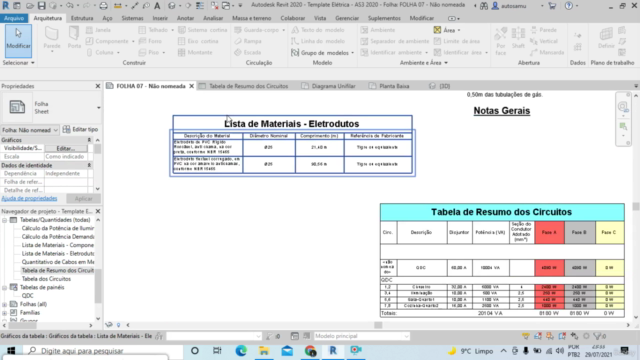The height and width of the screenshot is (360, 640).
Task: Open the Ajuda de propriedades link
Action: point(29,199)
